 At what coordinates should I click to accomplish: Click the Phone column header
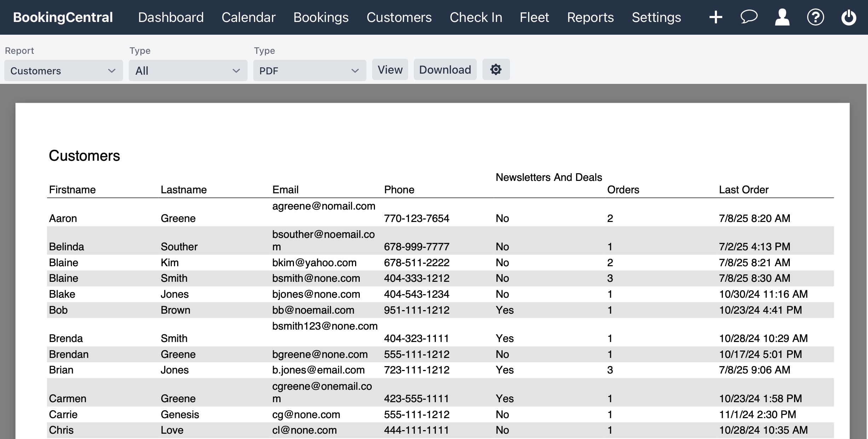399,190
